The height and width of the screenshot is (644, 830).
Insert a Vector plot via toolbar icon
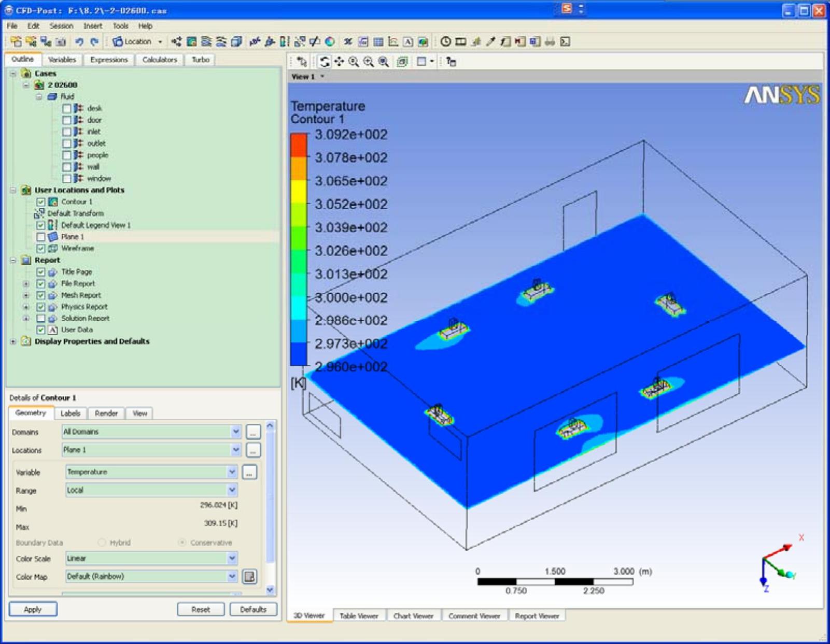coord(176,41)
